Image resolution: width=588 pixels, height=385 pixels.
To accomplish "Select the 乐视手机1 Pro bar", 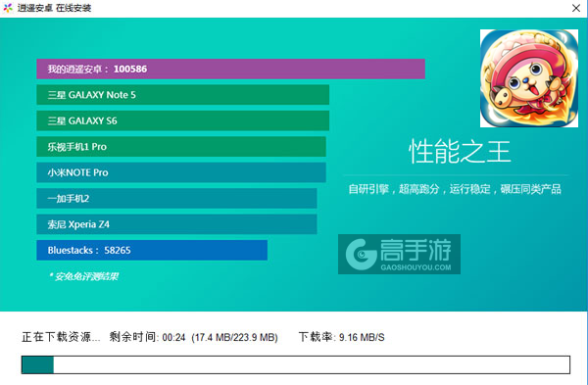I will point(181,147).
